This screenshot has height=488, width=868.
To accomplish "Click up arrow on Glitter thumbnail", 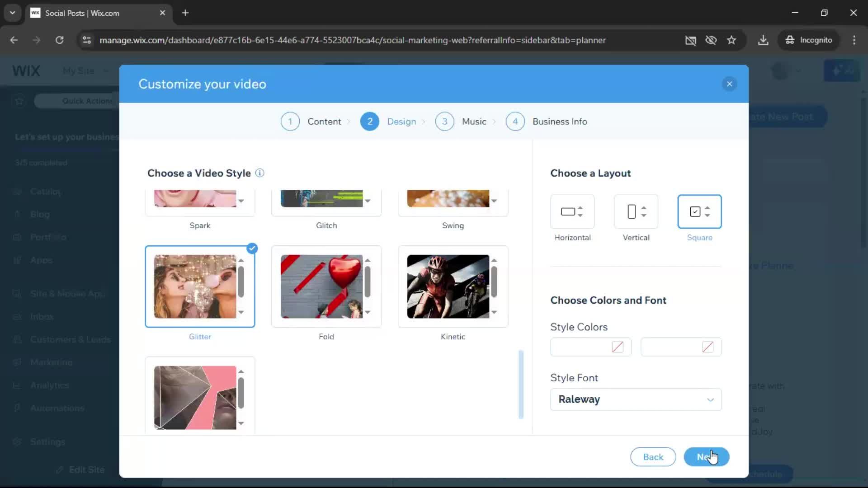I will (241, 260).
